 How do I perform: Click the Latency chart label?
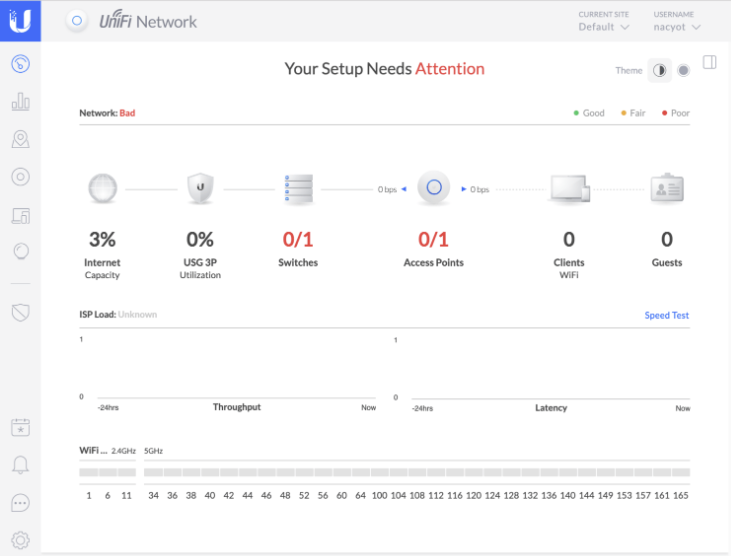tap(551, 408)
